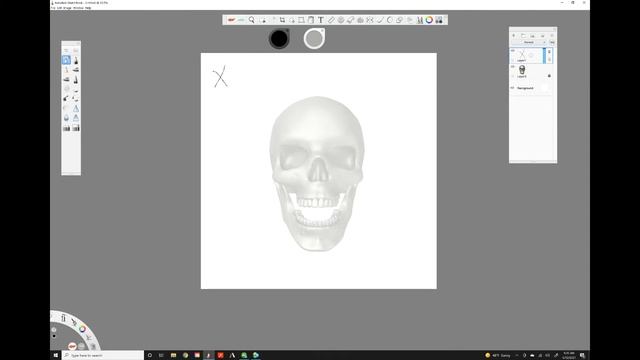The height and width of the screenshot is (360, 640).
Task: Add an image layer in Layer Editor
Action: [532, 36]
